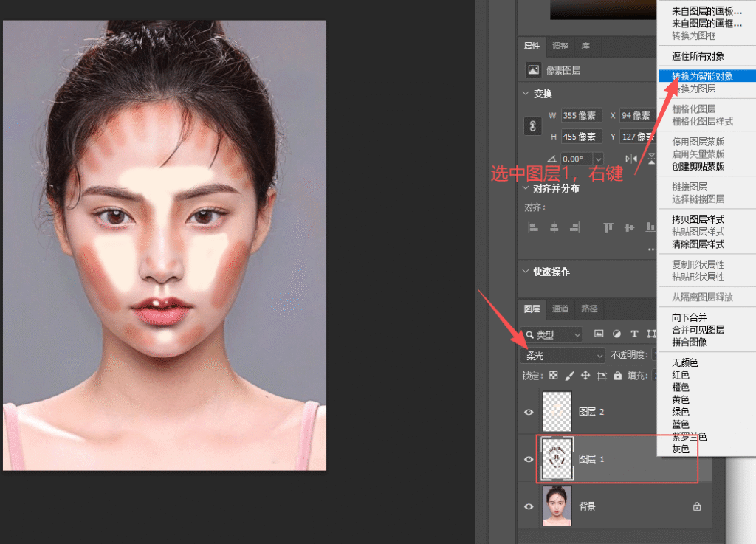Lock transparent pixels with the checkerboard icon
Viewport: 756px width, 544px height.
coord(554,376)
